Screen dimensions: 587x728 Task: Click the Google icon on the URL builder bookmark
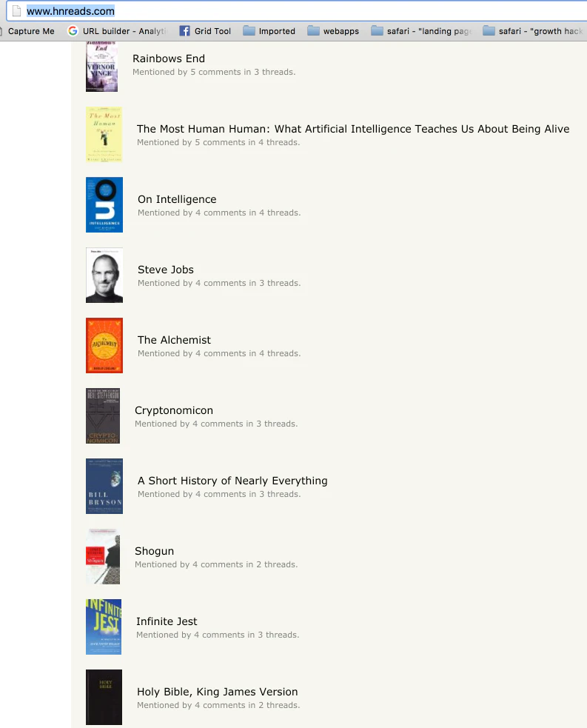72,31
